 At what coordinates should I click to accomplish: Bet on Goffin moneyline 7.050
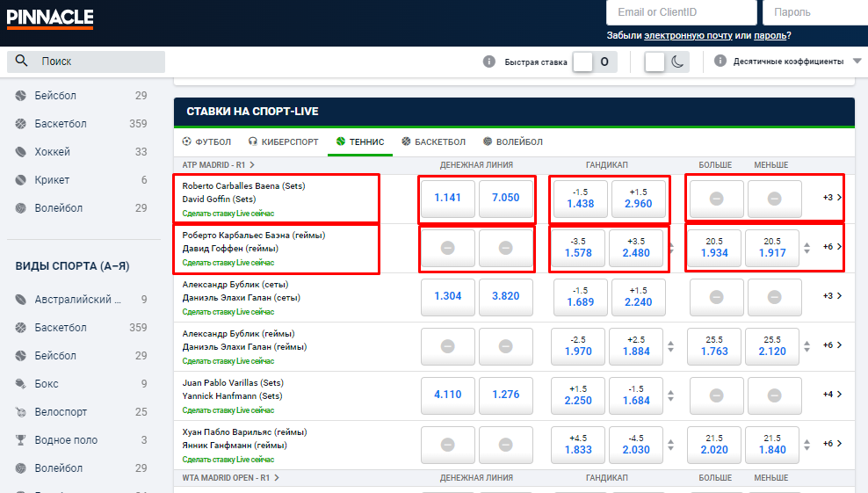(506, 198)
